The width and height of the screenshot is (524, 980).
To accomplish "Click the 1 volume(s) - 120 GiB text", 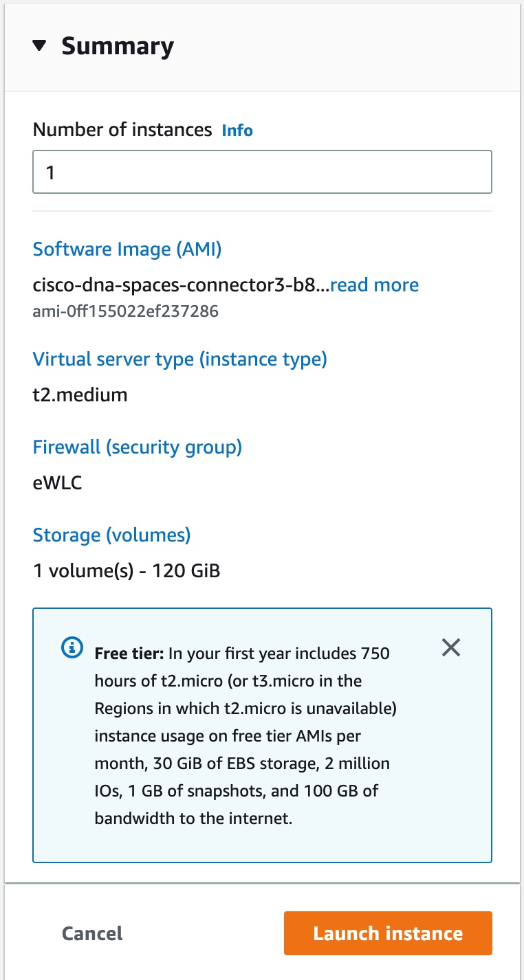I will (127, 570).
